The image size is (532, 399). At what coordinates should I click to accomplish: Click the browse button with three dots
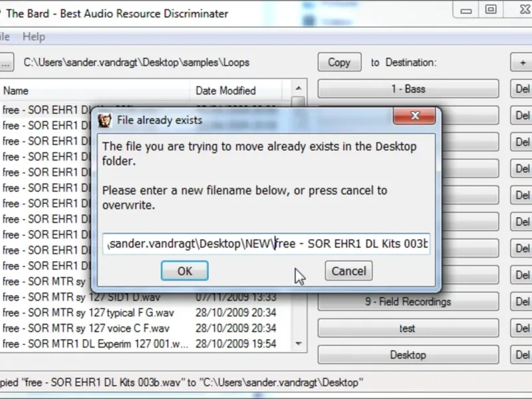pos(6,62)
